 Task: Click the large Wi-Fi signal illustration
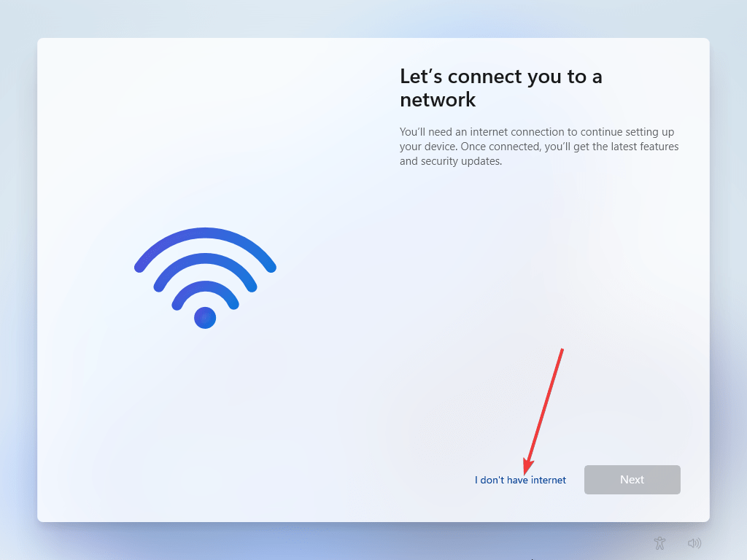pos(205,278)
